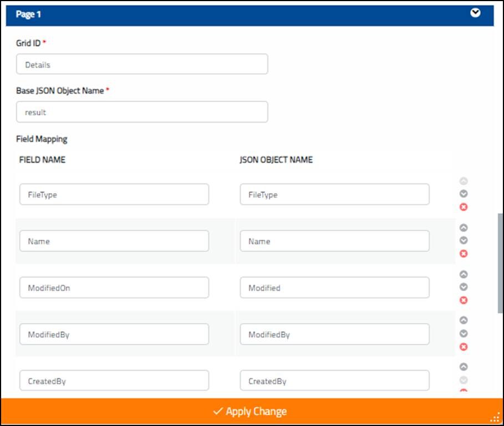Click the Base JSON Object Name field
The height and width of the screenshot is (426, 504).
142,112
